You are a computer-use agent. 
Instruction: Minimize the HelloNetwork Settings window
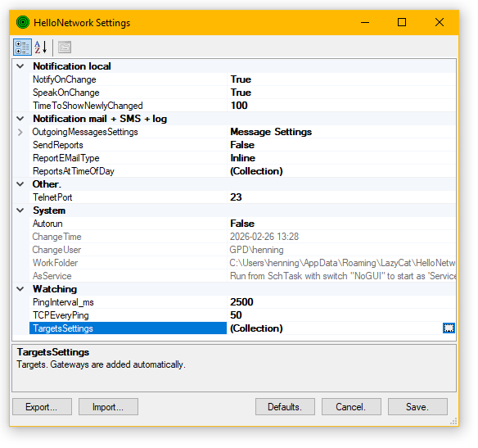coord(365,22)
